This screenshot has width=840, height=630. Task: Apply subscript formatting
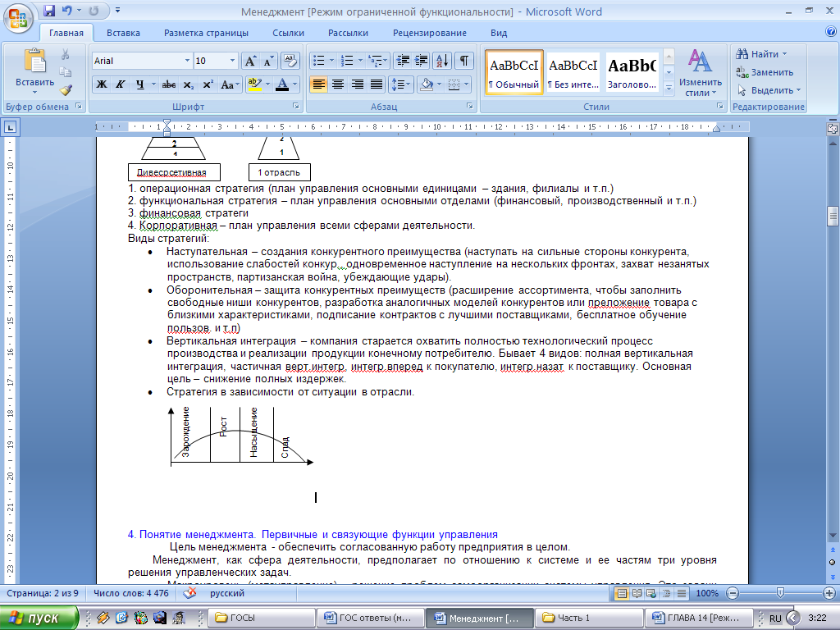188,84
